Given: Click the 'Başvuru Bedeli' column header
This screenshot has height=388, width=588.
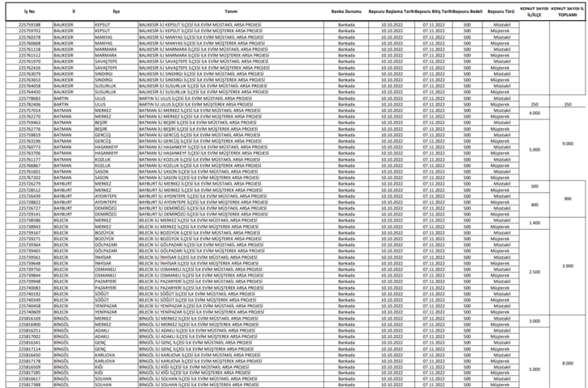Looking at the screenshot, I should click(467, 11).
